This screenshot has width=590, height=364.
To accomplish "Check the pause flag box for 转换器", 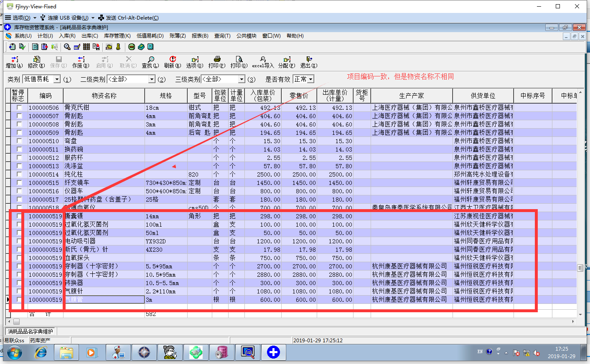I will [19, 283].
